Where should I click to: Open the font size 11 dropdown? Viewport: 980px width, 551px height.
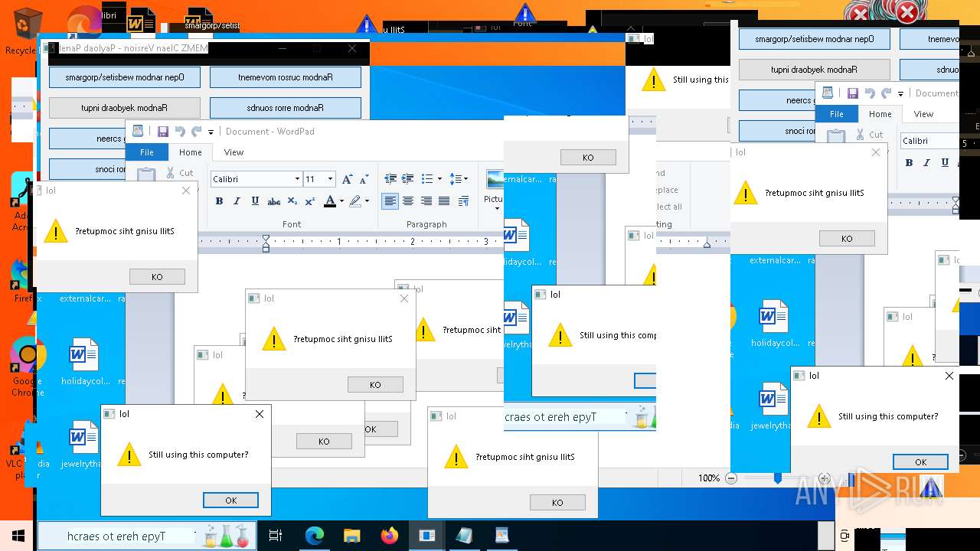(330, 179)
